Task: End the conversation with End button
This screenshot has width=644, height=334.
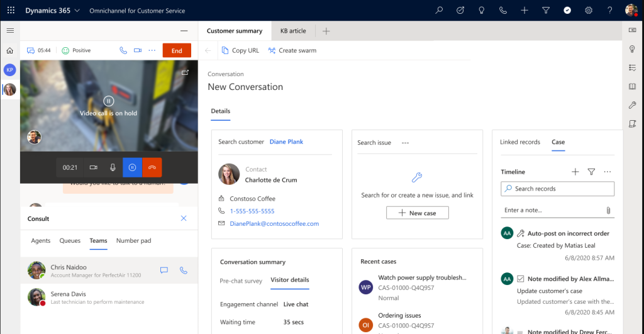Action: click(x=177, y=51)
